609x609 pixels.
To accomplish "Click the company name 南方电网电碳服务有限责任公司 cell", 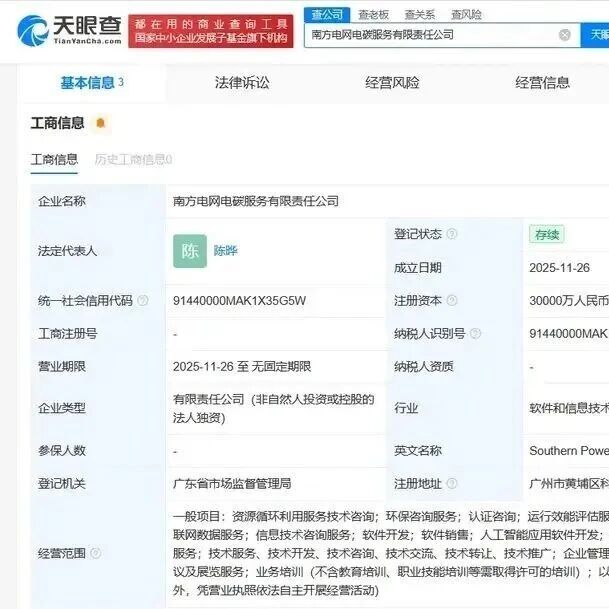I will (x=256, y=201).
